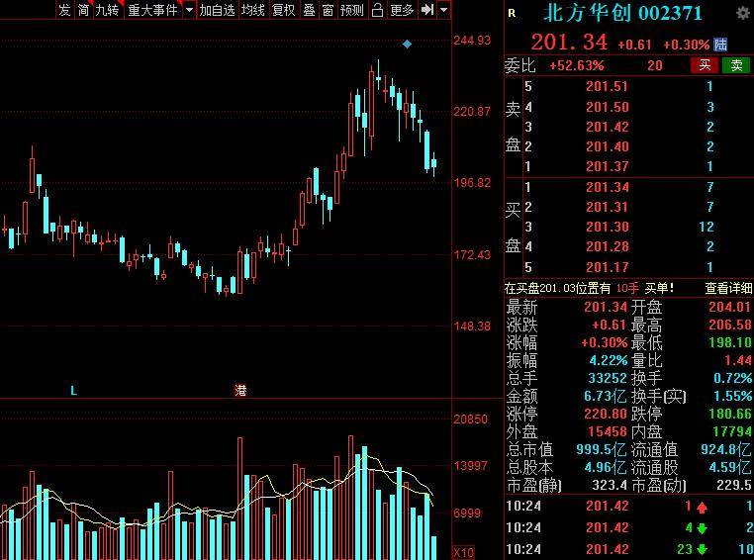Expand the dropdown arrow beside 重大事件
Image resolution: width=754 pixels, height=560 pixels.
(189, 10)
